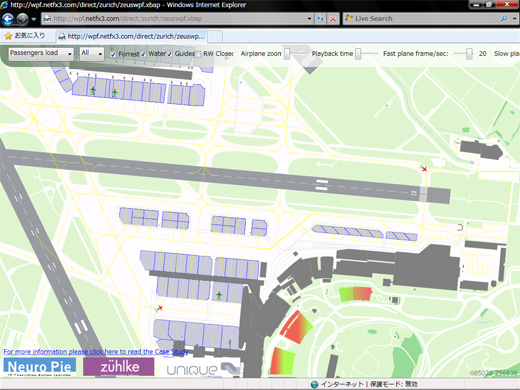520x390 pixels.
Task: Click the map coordinates readout 685026 256836
Action: click(x=493, y=373)
